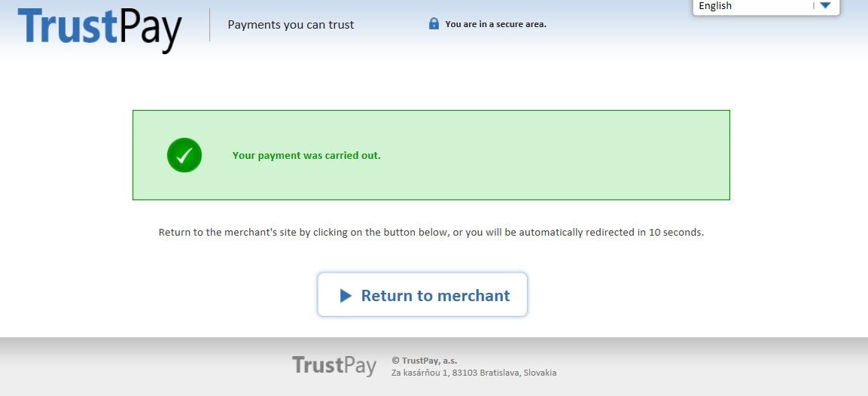Click the 'Payments you can trust' tagline

coord(291,25)
